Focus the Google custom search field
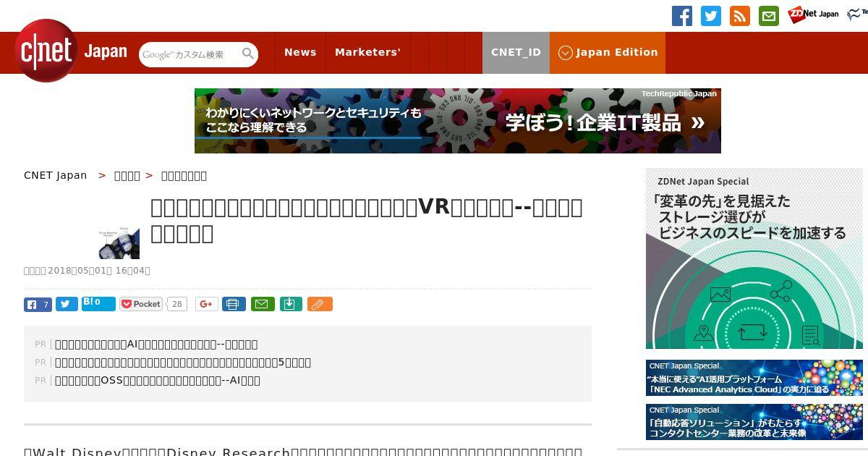Screen dimensions: 868x456 point(190,54)
